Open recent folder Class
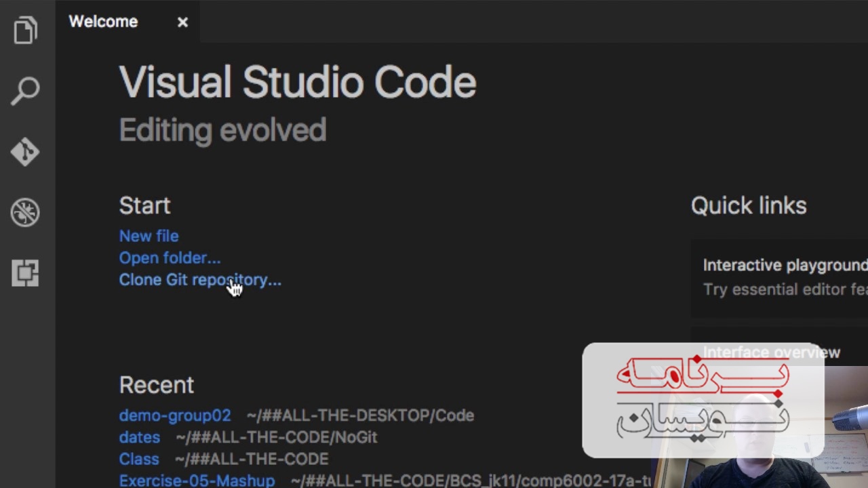Screen dimensions: 868x488 pyautogui.click(x=139, y=459)
